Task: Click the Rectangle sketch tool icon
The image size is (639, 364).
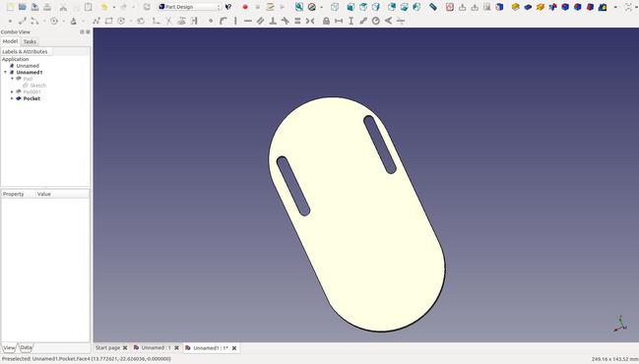Action: pyautogui.click(x=109, y=21)
